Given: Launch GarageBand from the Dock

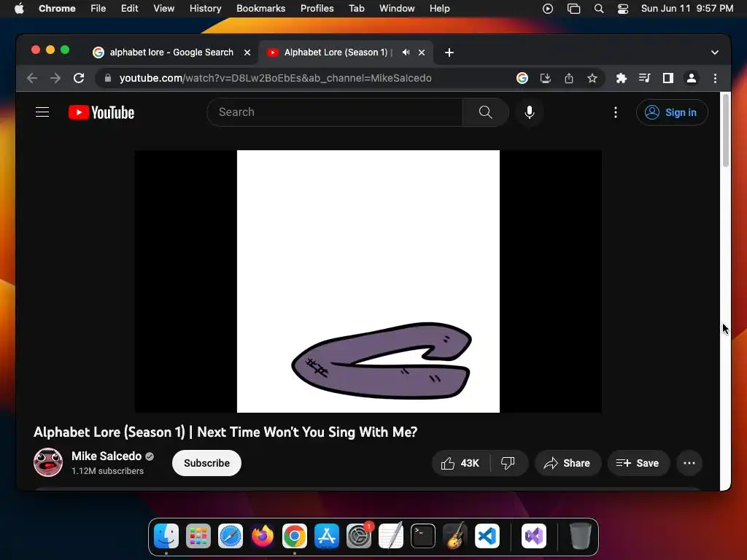Looking at the screenshot, I should coord(454,536).
